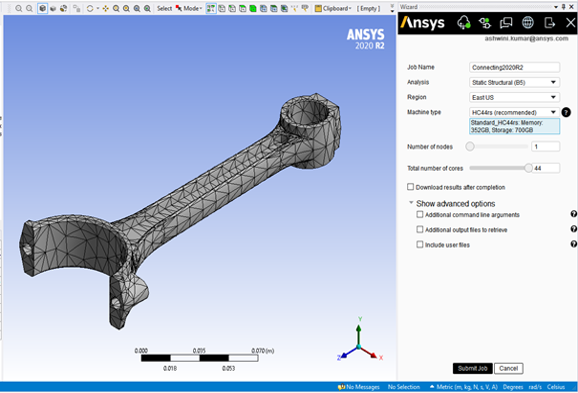
Task: Click the help icon next to Machine type
Action: (566, 112)
